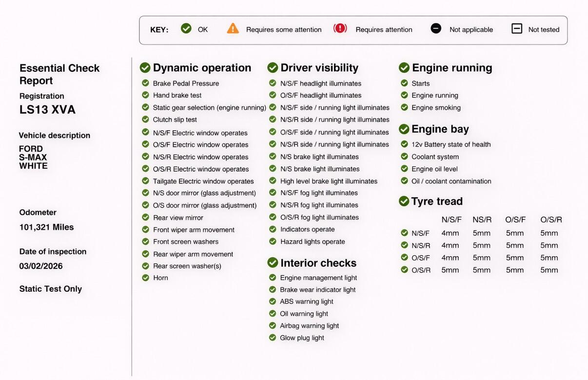Click the green OK checkmark in the key
Viewport: 588px width, 380px height.
pyautogui.click(x=186, y=29)
